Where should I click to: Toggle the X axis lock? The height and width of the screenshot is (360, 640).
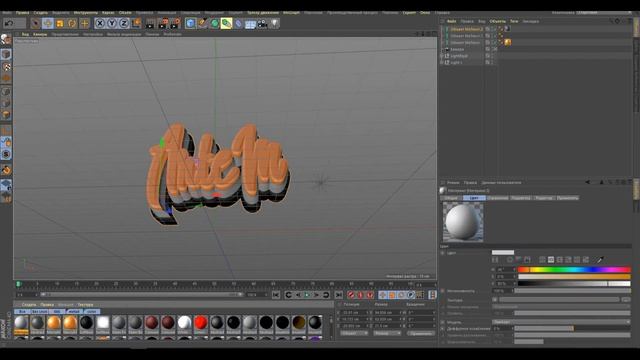tap(100, 23)
